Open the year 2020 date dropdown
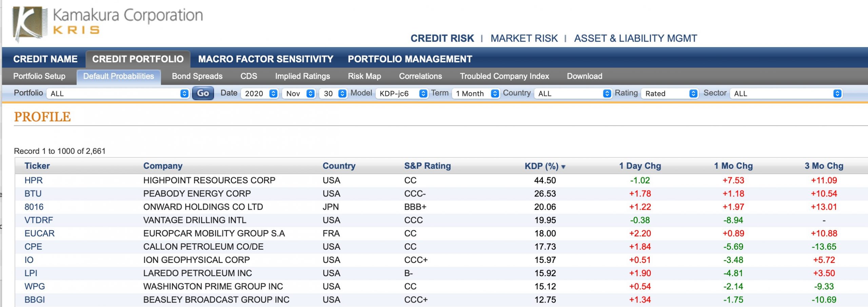The image size is (868, 307). [259, 94]
